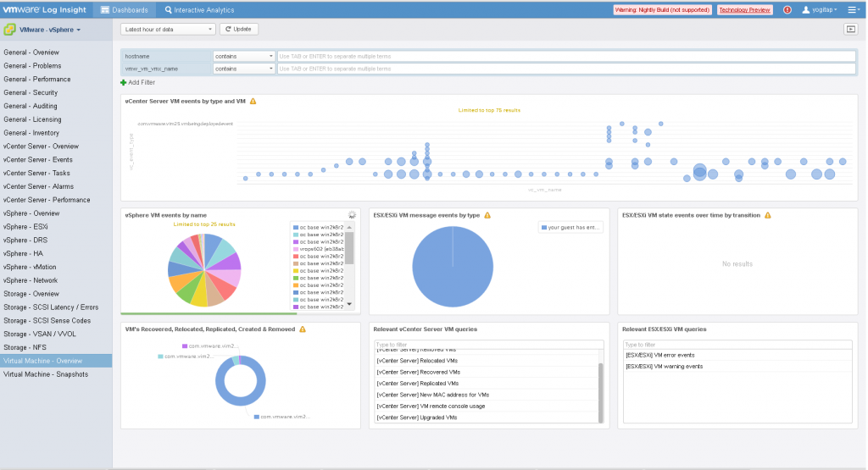The width and height of the screenshot is (868, 470).
Task: Click warning icon beside VM state events over time
Action: (768, 215)
